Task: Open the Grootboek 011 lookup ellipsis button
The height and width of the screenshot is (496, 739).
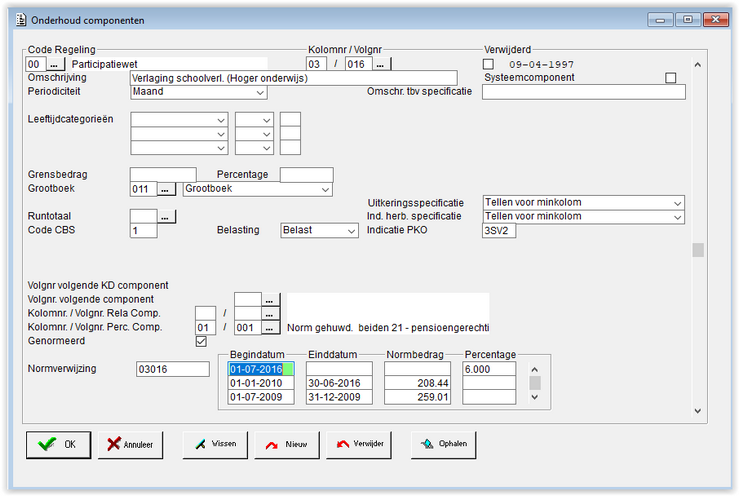Action: 165,189
